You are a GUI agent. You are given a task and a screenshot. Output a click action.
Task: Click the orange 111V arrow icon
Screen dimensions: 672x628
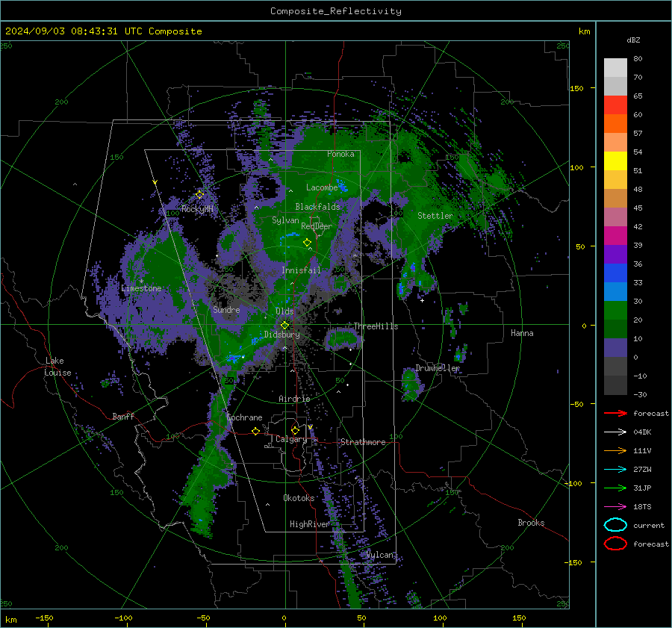point(615,450)
